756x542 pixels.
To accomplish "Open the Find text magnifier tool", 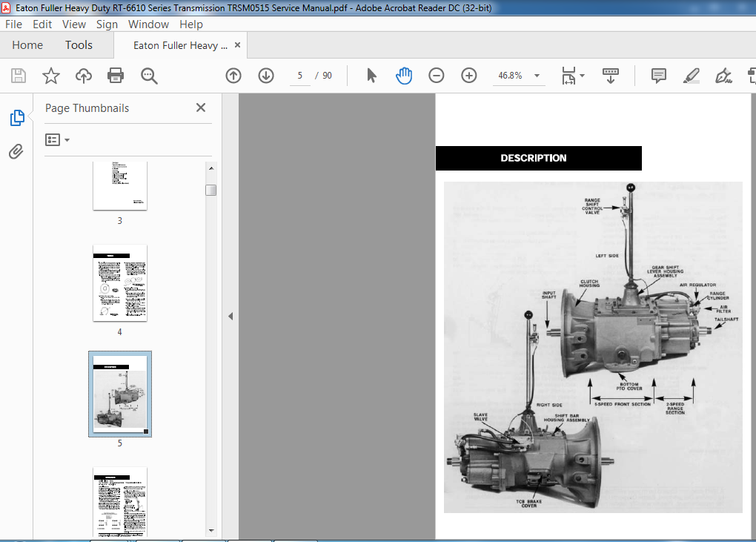I will (x=149, y=76).
